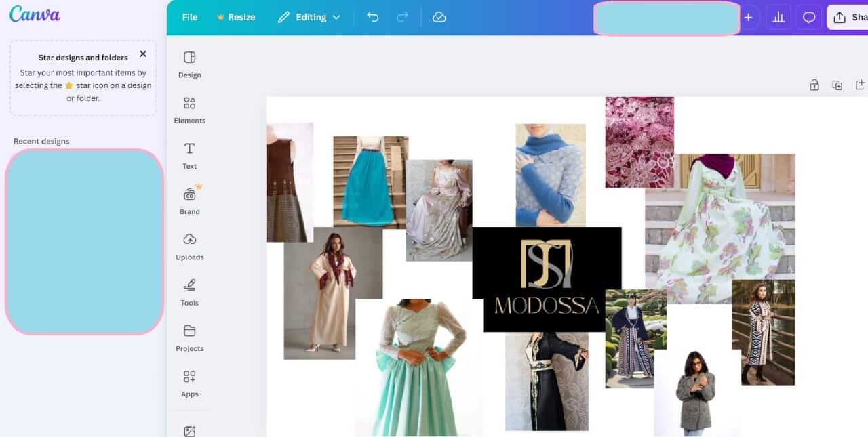Click the AI image generator sidebar icon
The image size is (868, 437).
click(x=189, y=431)
